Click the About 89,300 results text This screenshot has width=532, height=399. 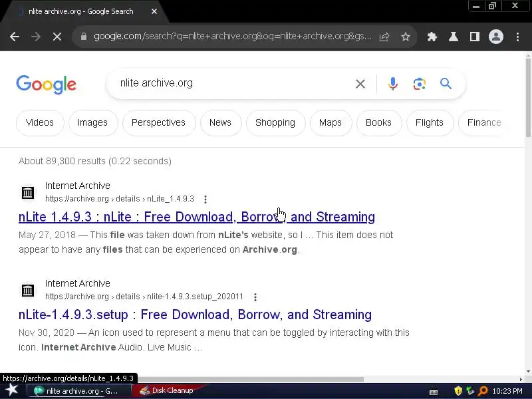point(95,161)
